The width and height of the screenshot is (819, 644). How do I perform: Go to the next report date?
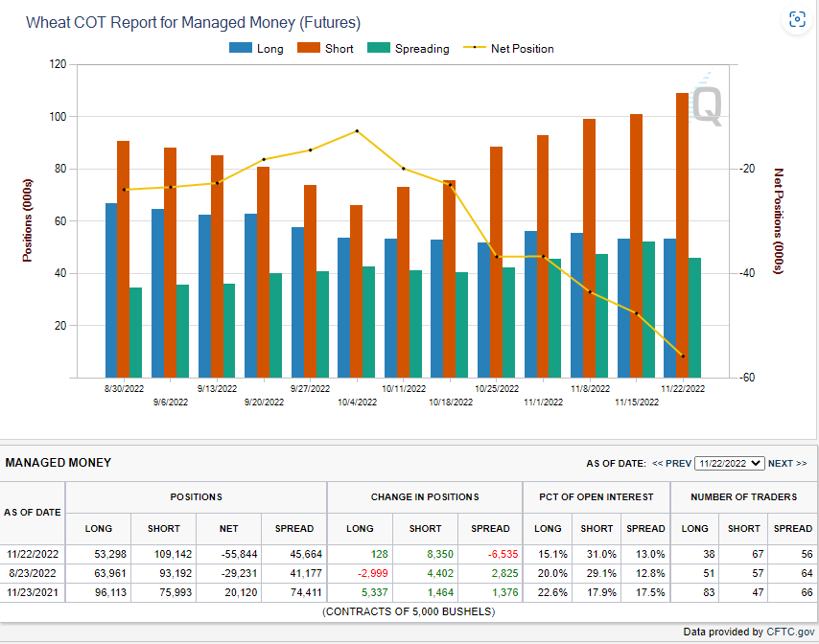[787, 464]
